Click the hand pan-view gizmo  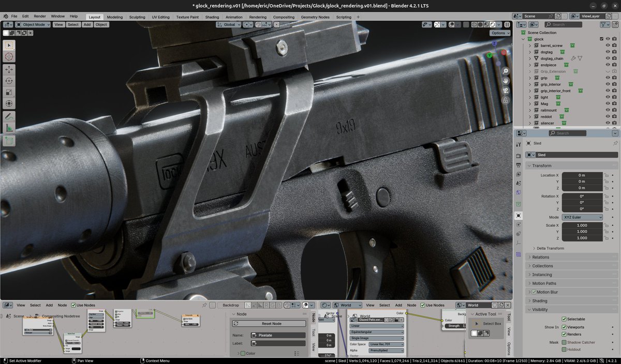pos(505,81)
